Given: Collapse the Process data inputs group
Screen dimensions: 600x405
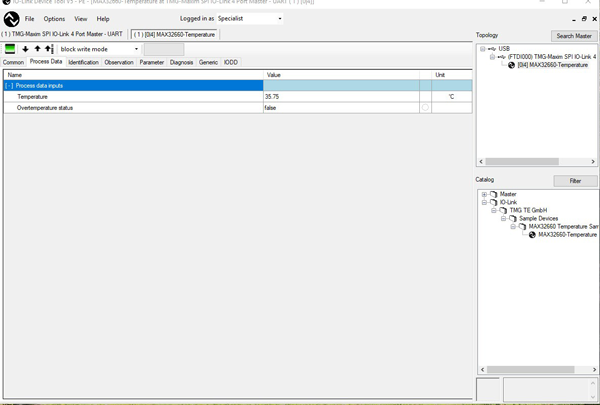Looking at the screenshot, I should (x=9, y=86).
